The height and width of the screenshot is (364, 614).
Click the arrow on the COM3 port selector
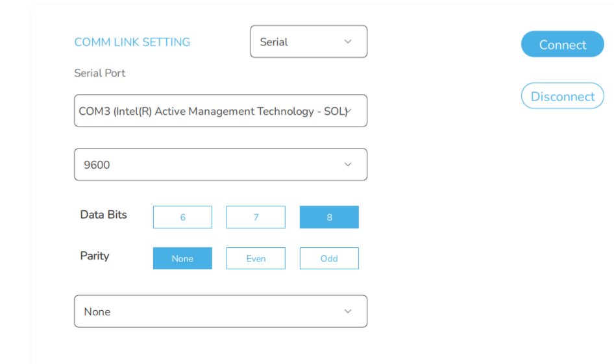(349, 111)
